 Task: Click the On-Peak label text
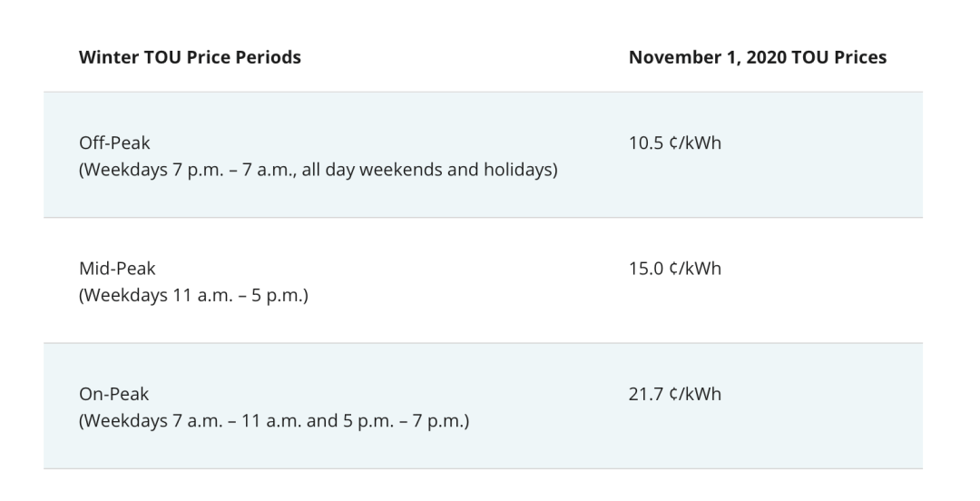tap(113, 394)
